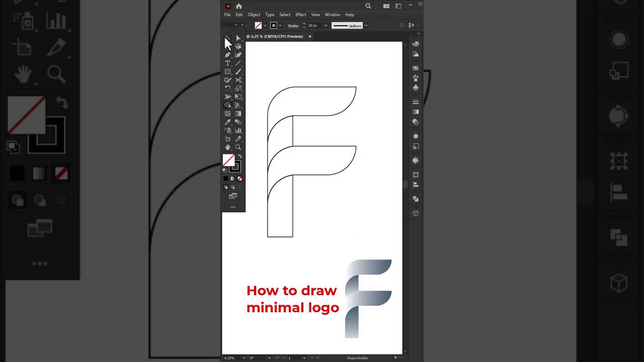The height and width of the screenshot is (362, 644).
Task: Select the Zoom tool
Action: tap(238, 147)
